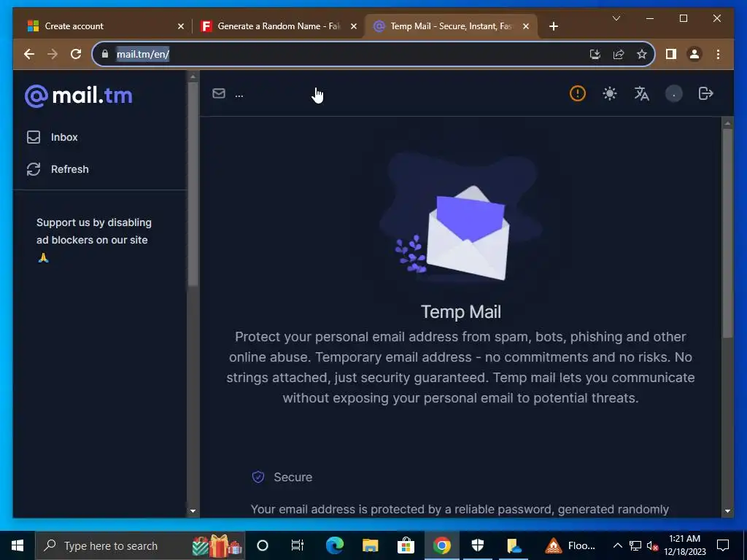
Task: Click the main page scrollbar up arrow
Action: (727, 122)
